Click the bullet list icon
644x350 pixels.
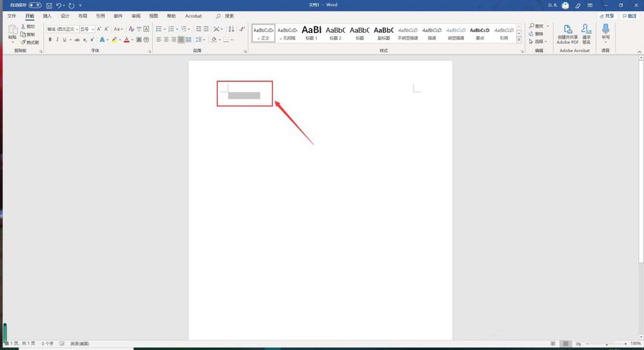pos(159,29)
